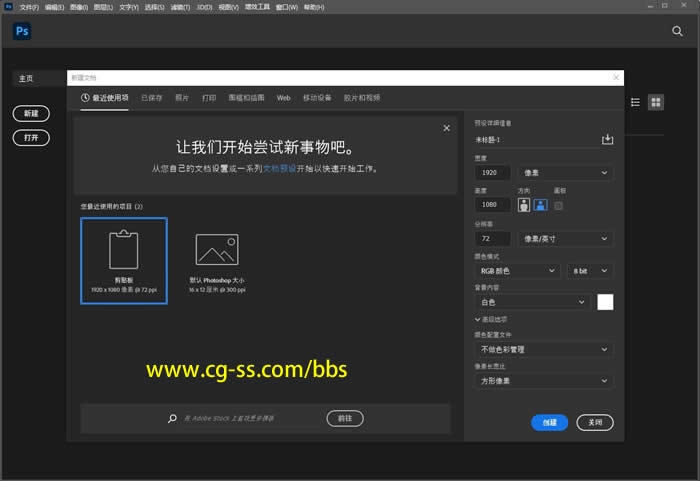Switch to grid view icon

(656, 102)
